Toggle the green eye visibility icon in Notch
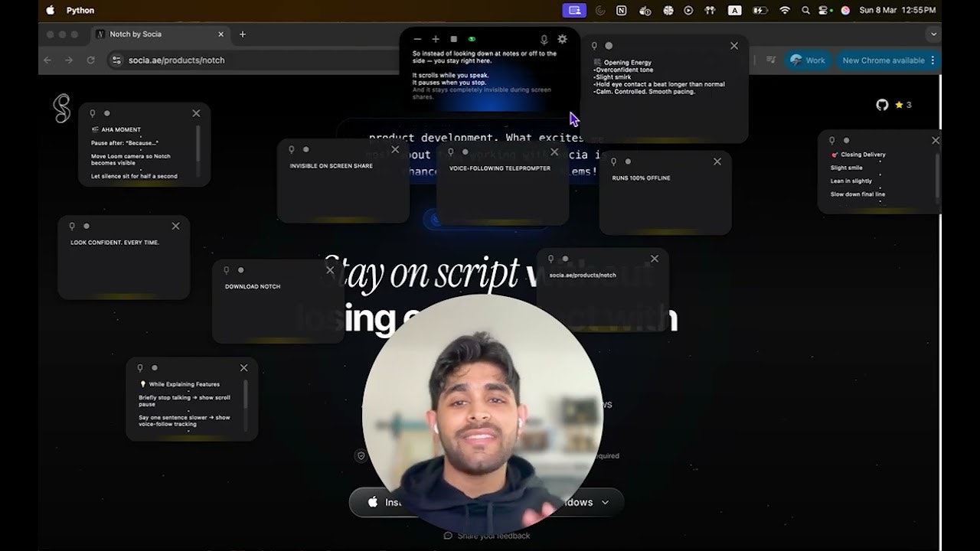The width and height of the screenshot is (980, 551). pos(472,39)
